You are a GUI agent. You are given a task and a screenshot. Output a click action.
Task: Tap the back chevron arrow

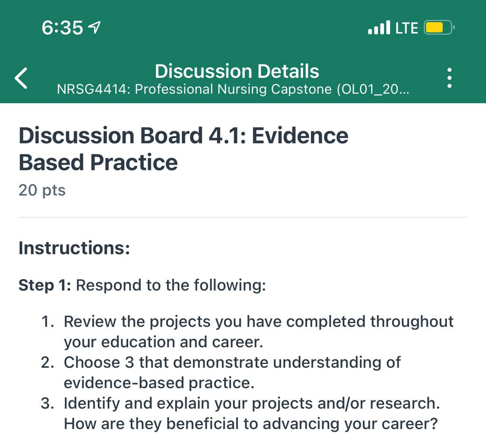pos(21,78)
